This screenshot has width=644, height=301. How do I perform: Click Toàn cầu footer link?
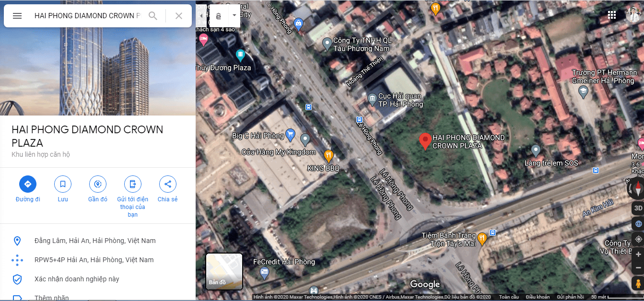coord(509,297)
